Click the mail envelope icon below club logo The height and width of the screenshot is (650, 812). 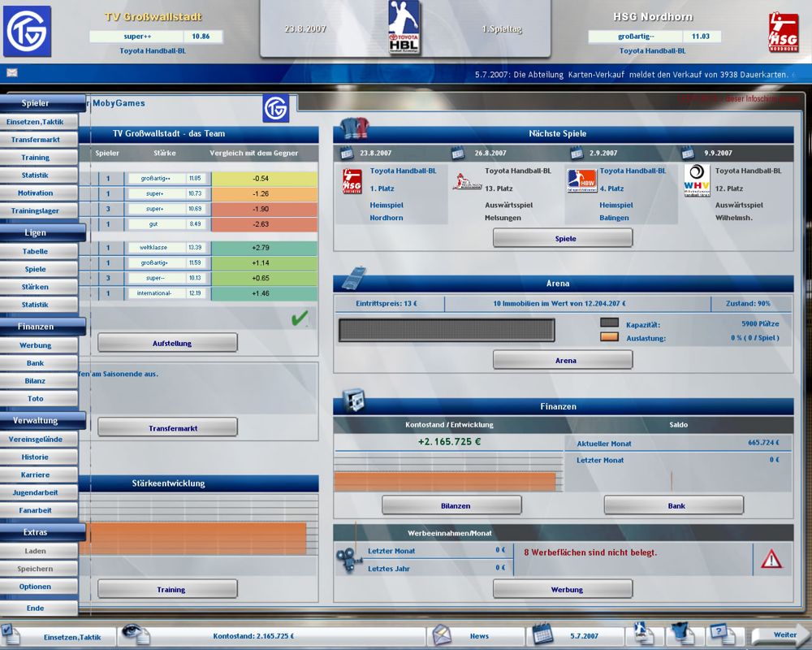(x=12, y=73)
